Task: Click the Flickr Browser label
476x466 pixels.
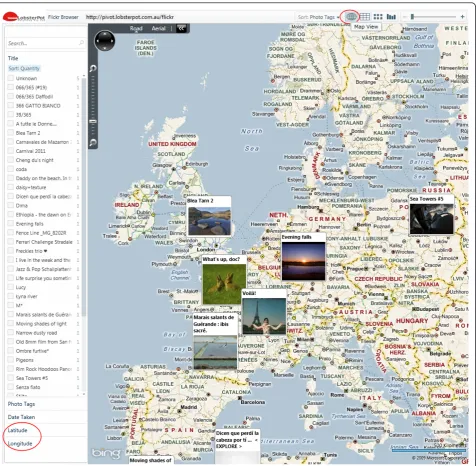Action: click(x=63, y=17)
